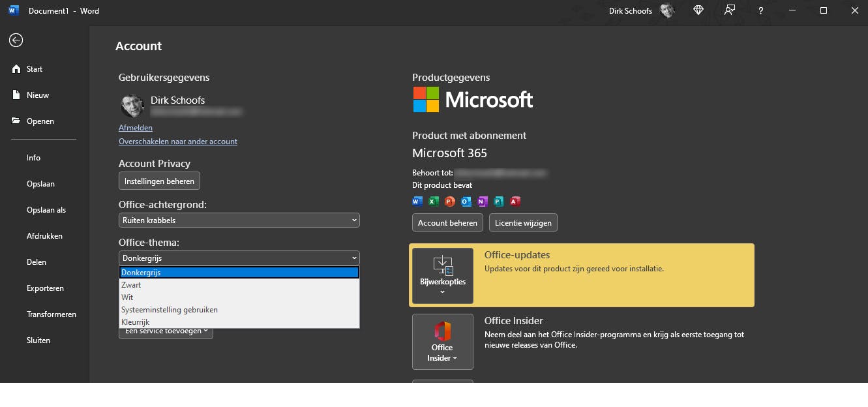Open the Afdrukken page
The image size is (868, 407).
44,236
